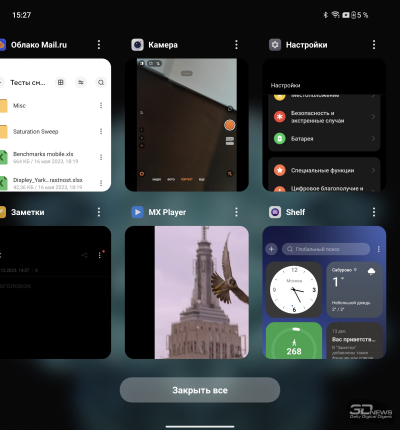Open options menu for MX Player card
This screenshot has width=400, height=430.
click(236, 212)
